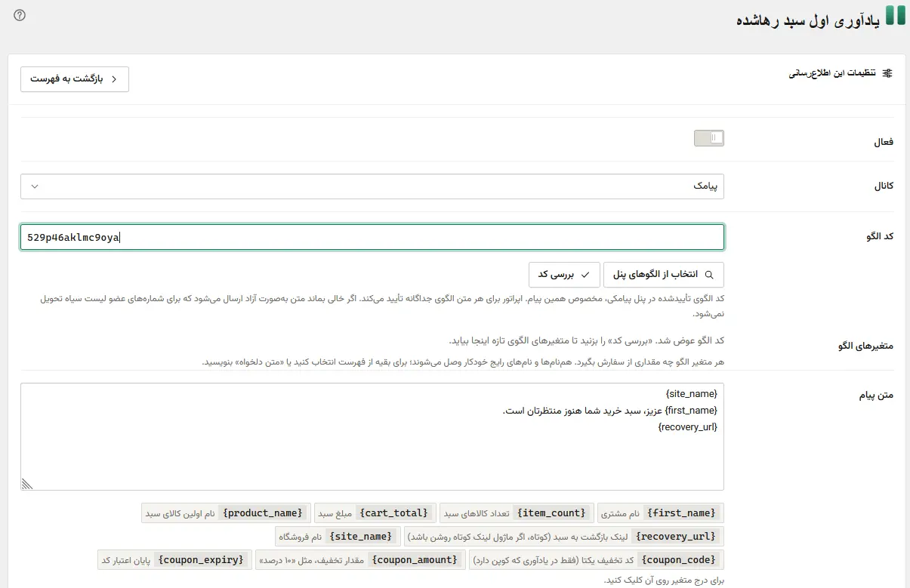
Task: Click the متن پیام label
Action: pos(875,396)
